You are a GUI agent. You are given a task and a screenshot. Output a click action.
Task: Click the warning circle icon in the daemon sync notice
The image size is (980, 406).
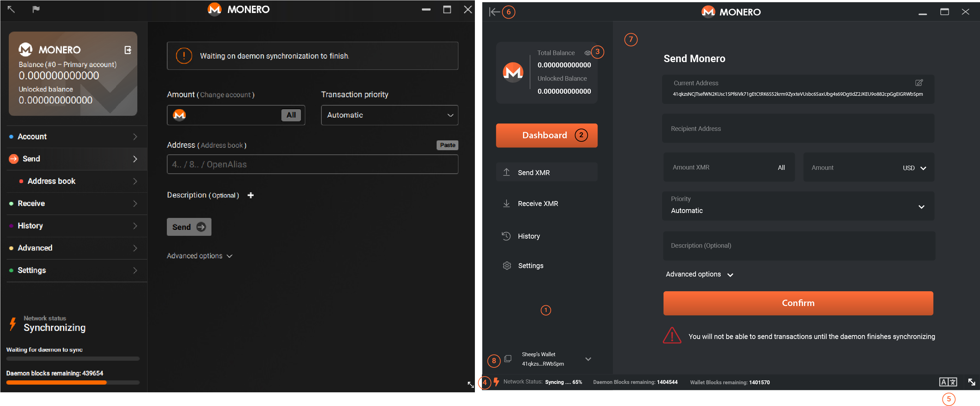click(184, 56)
